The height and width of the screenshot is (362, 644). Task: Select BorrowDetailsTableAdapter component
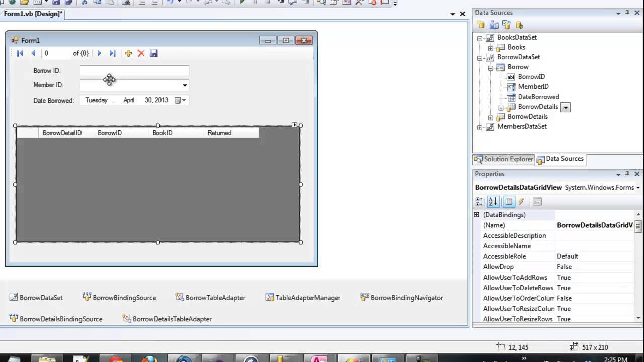167,319
